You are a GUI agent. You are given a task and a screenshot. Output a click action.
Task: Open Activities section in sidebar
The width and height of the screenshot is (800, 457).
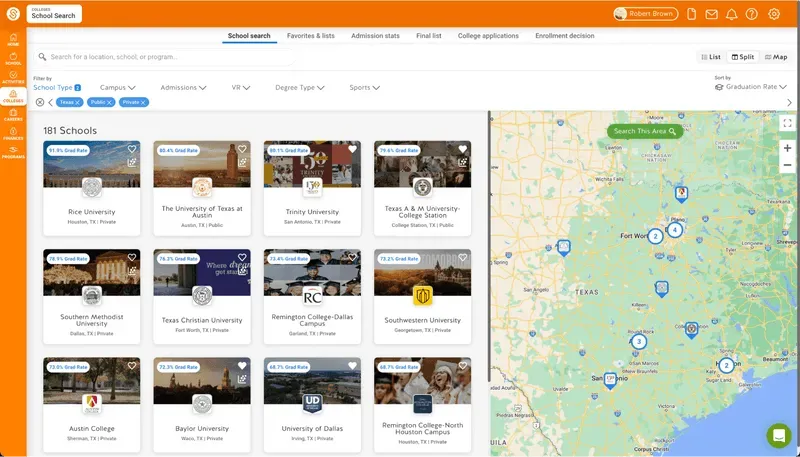tap(13, 78)
